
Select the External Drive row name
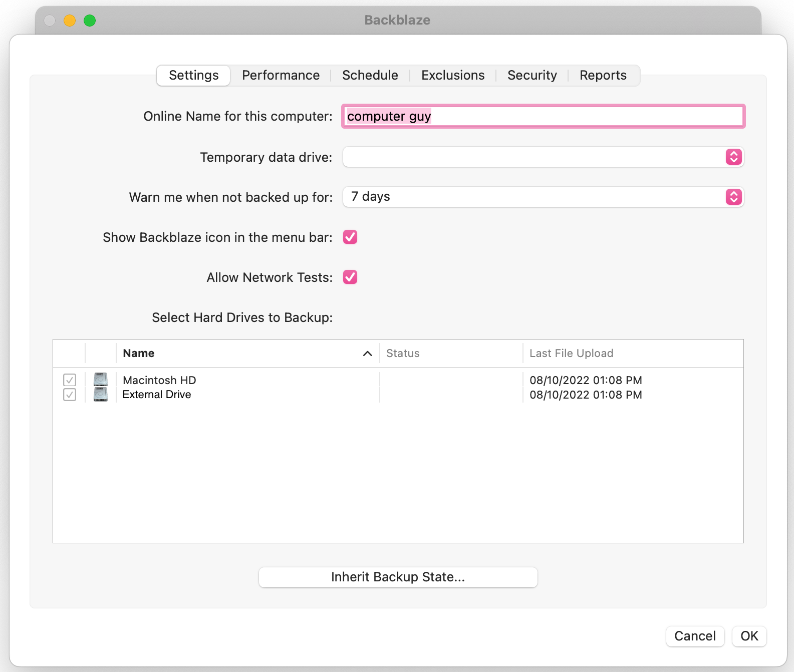[157, 395]
